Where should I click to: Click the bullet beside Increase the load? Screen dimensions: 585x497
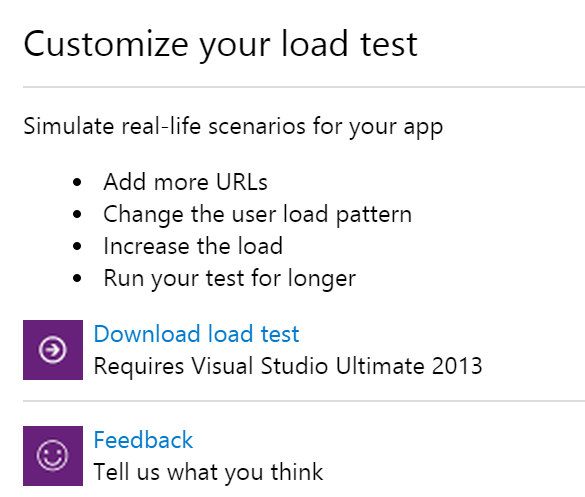click(x=77, y=246)
